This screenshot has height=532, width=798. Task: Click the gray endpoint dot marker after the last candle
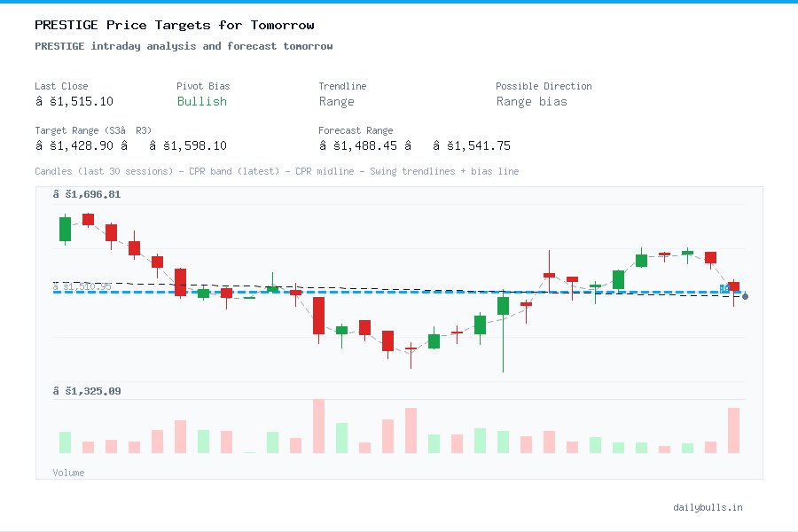(745, 295)
